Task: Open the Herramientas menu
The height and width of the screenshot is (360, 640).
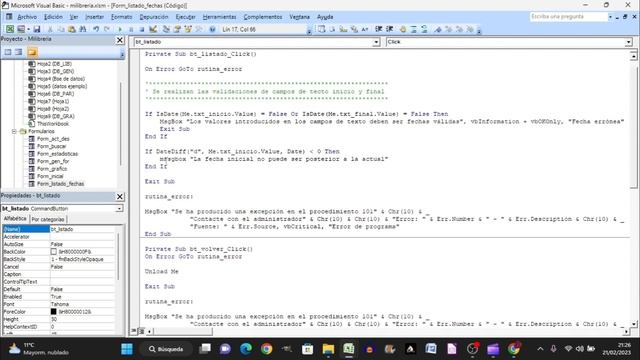Action: pyautogui.click(x=220, y=17)
